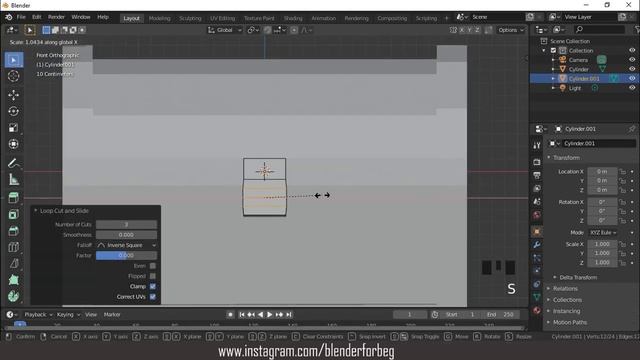Toggle the Flipped checkbox

153,276
